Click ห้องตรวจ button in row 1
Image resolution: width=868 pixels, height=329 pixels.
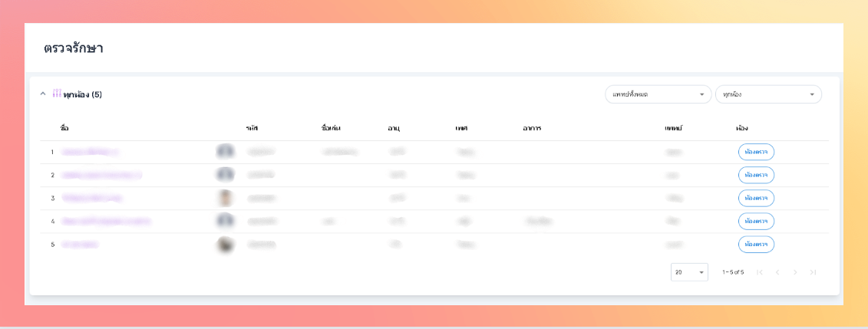756,152
